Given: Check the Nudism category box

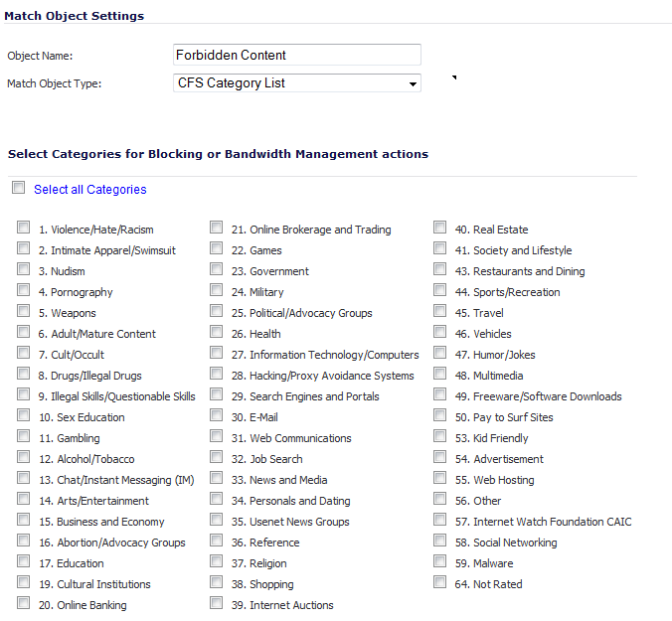Looking at the screenshot, I should [23, 269].
